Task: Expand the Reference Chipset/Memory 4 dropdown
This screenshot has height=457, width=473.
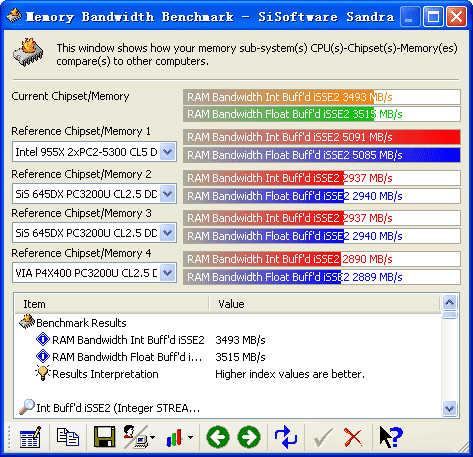Action: click(168, 273)
